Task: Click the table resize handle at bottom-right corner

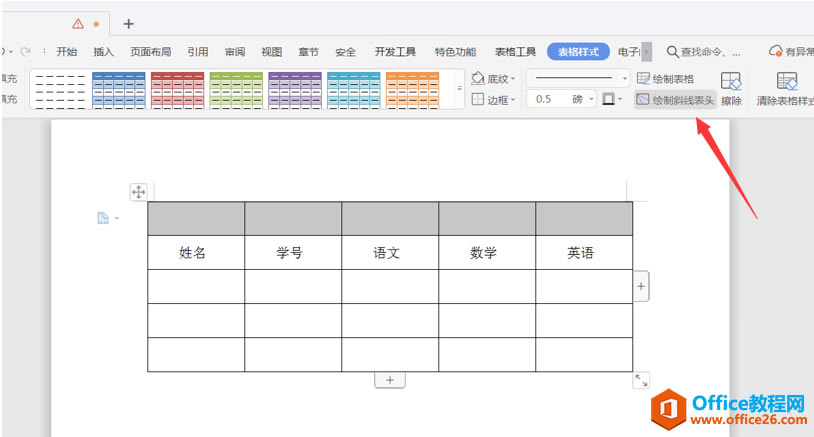Action: click(641, 380)
